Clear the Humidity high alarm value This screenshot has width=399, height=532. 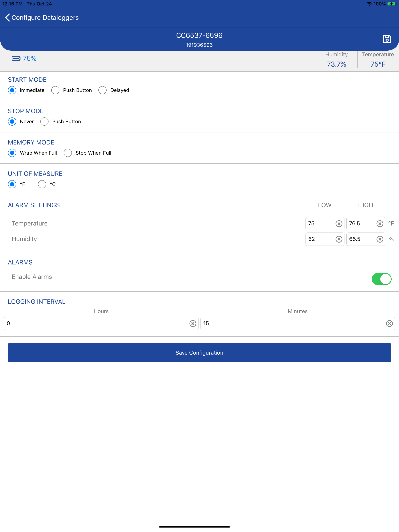tap(380, 239)
